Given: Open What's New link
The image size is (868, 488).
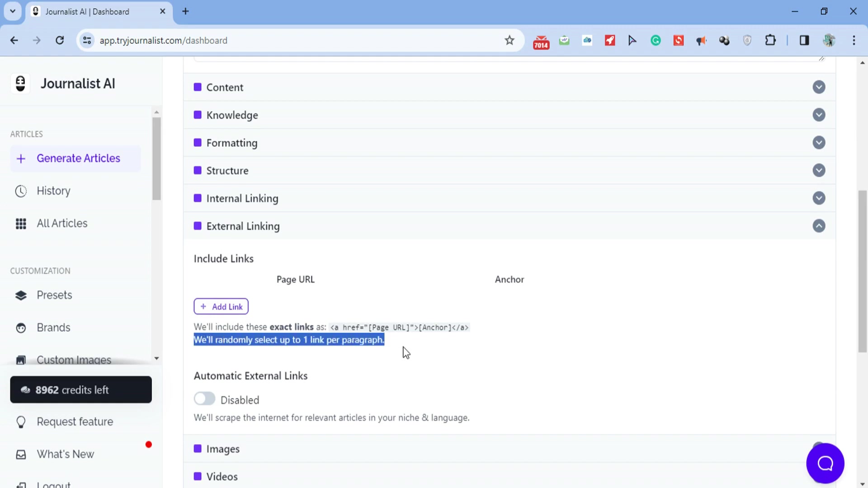Looking at the screenshot, I should (65, 455).
